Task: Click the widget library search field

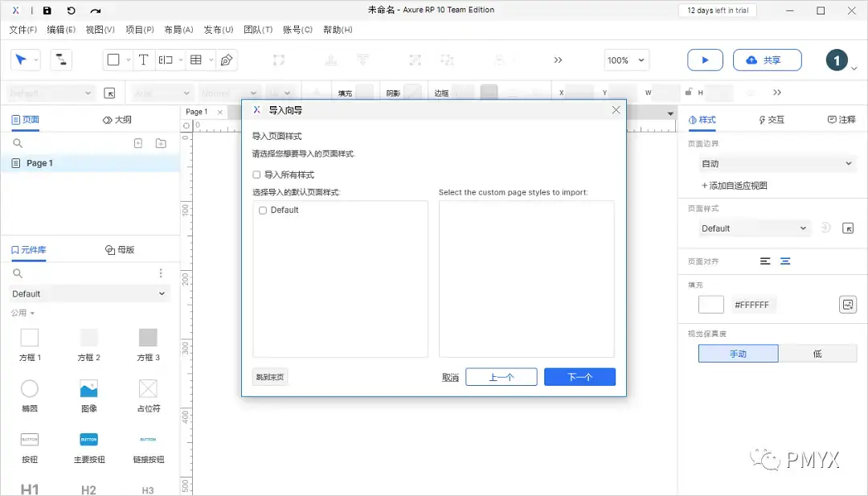Action: pyautogui.click(x=48, y=273)
